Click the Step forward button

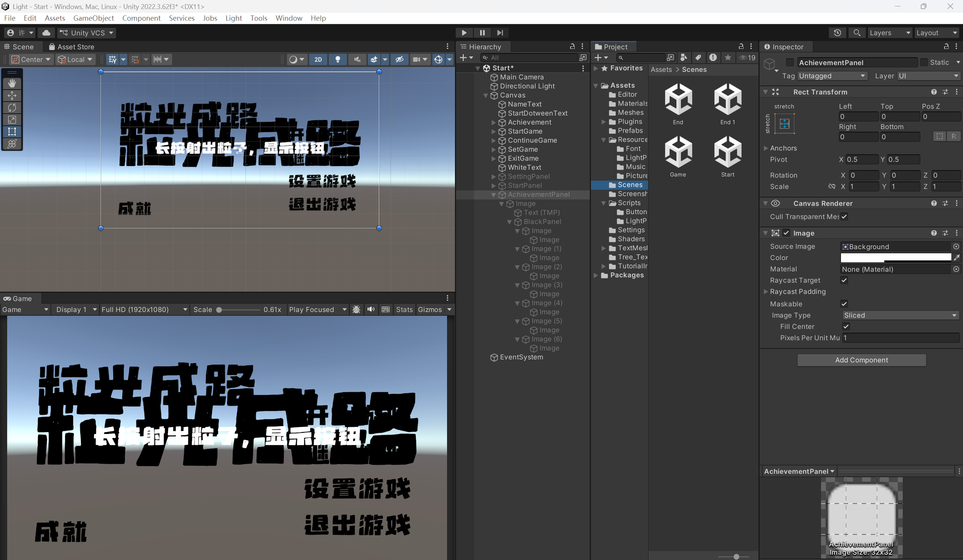click(500, 33)
